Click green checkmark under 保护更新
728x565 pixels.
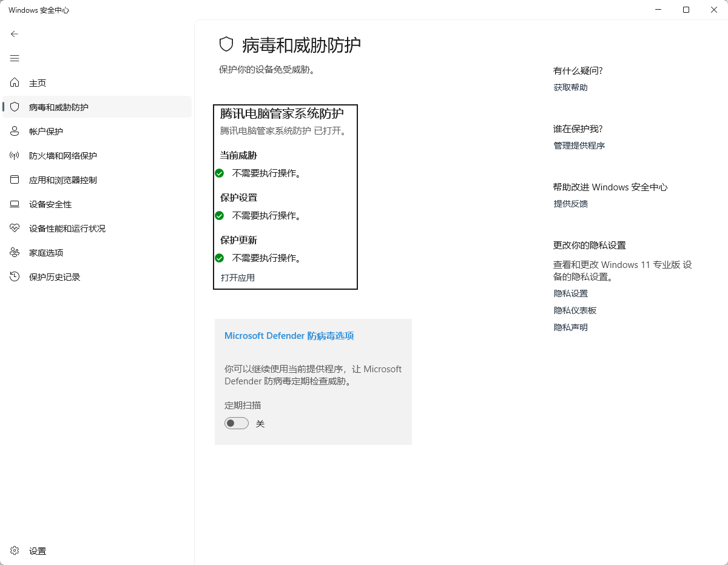click(220, 258)
